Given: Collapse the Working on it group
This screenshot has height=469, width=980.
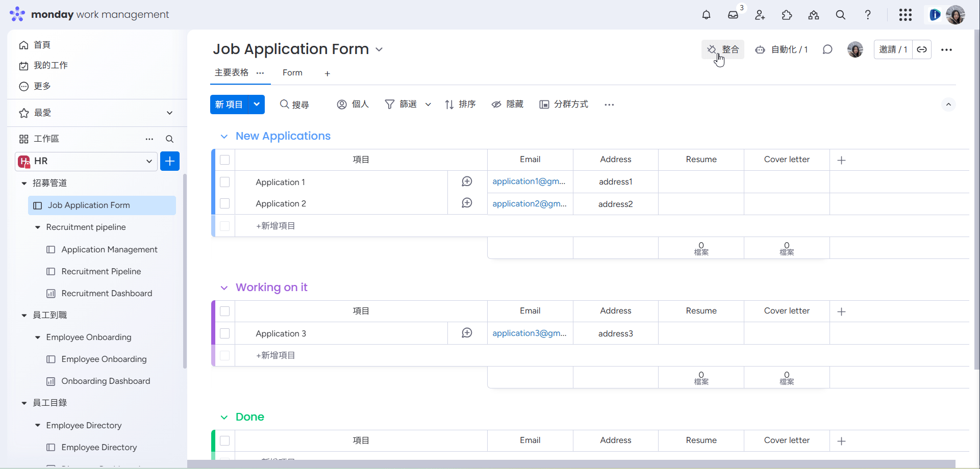Looking at the screenshot, I should pos(224,288).
